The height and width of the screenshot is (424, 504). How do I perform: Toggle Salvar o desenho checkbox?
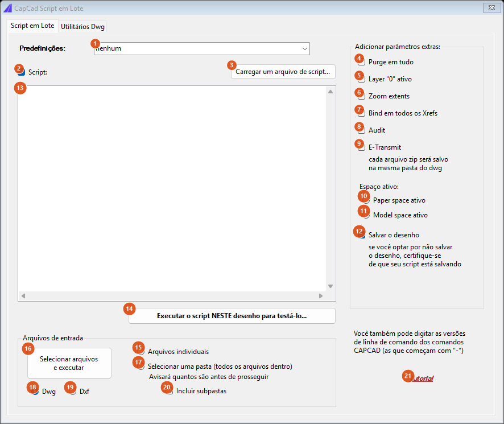[362, 235]
